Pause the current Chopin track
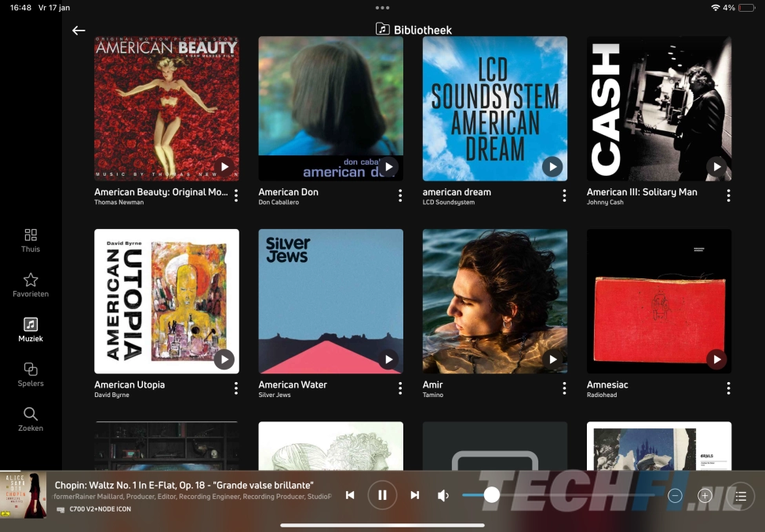765x532 pixels. click(x=383, y=495)
